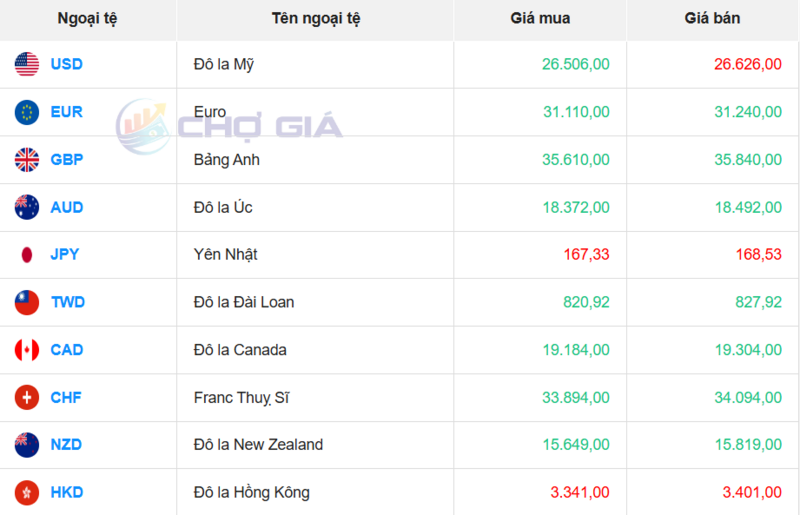800x515 pixels.
Task: Click the European Union flag icon
Action: coord(27,112)
